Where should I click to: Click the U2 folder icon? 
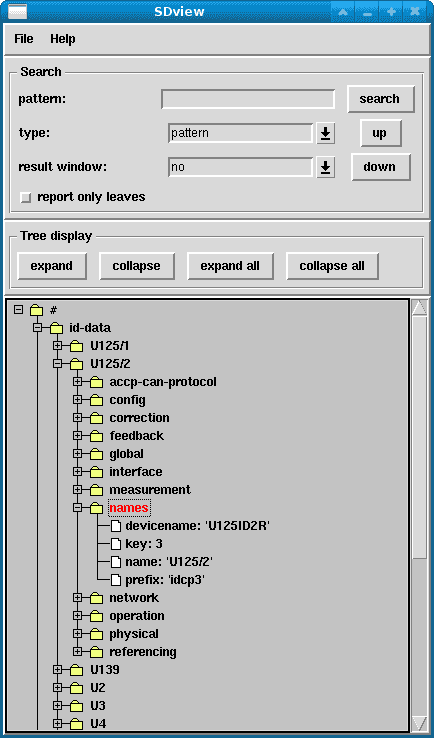[76, 688]
